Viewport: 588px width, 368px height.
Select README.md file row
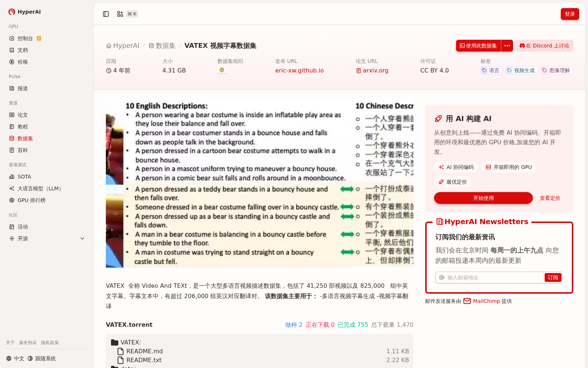tap(259, 351)
